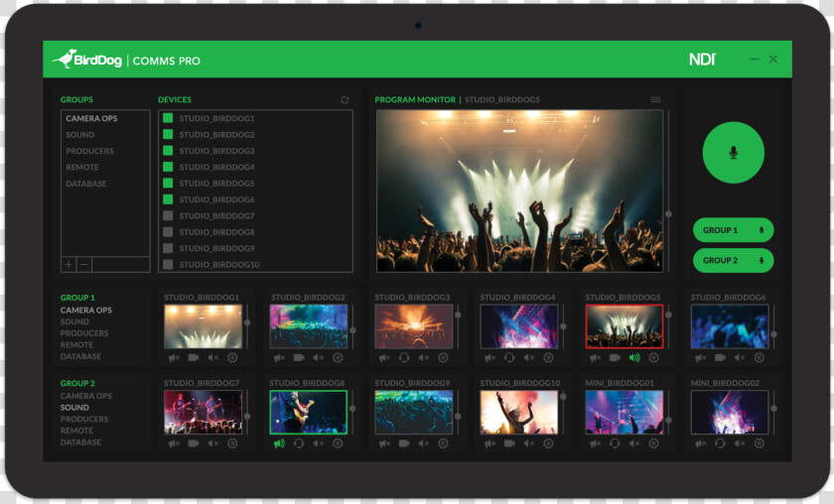The image size is (834, 504).
Task: Click the headset icon under STUDIO_BIRDDOG4
Action: pos(509,358)
